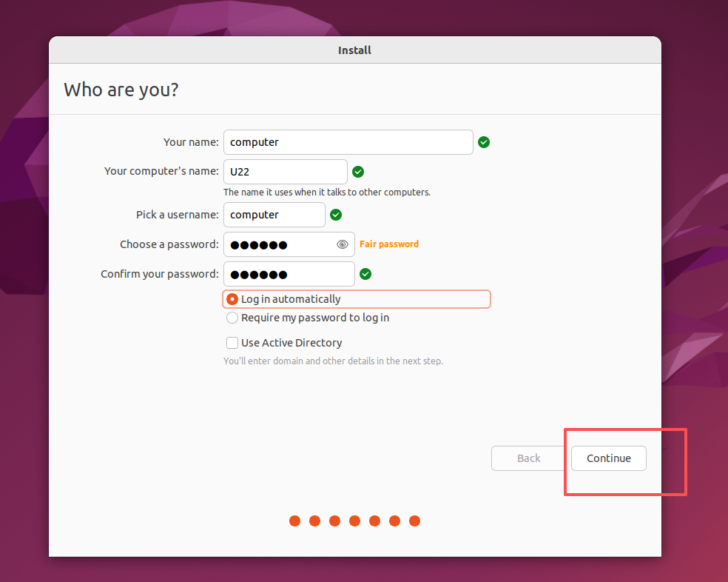The image size is (728, 582).
Task: Click the Fair password strength label
Action: coord(389,244)
